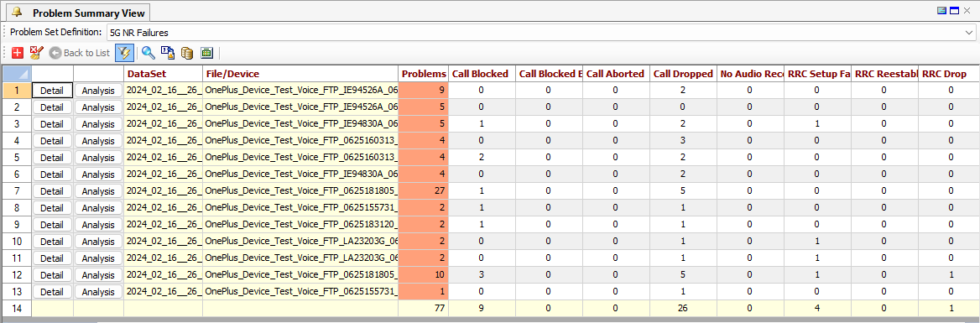Click the DataSet cell in row 2

[x=163, y=107]
